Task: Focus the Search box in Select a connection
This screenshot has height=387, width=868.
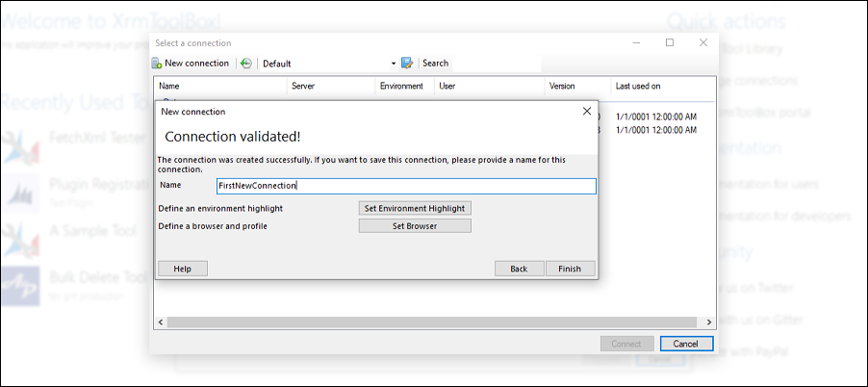Action: coord(496,64)
